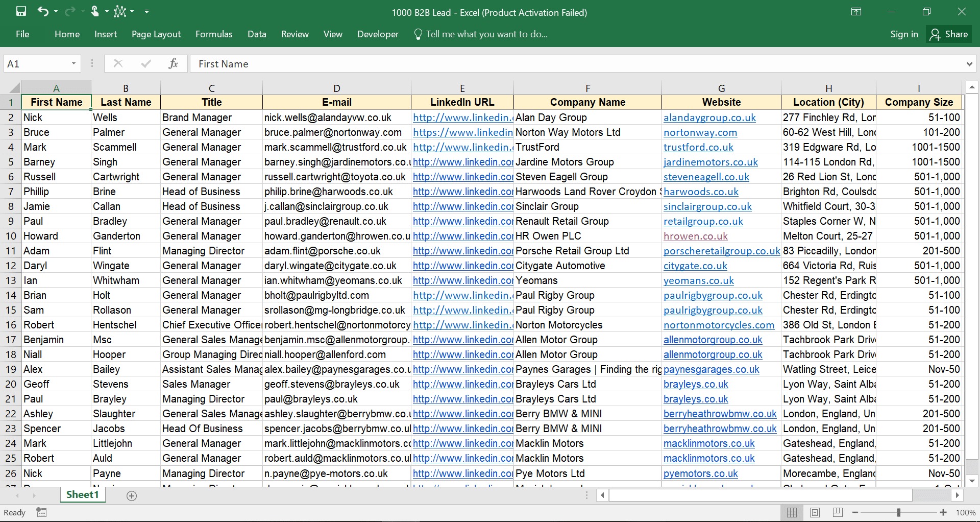Open the Name Box dropdown
This screenshot has height=522, width=980.
coord(75,63)
